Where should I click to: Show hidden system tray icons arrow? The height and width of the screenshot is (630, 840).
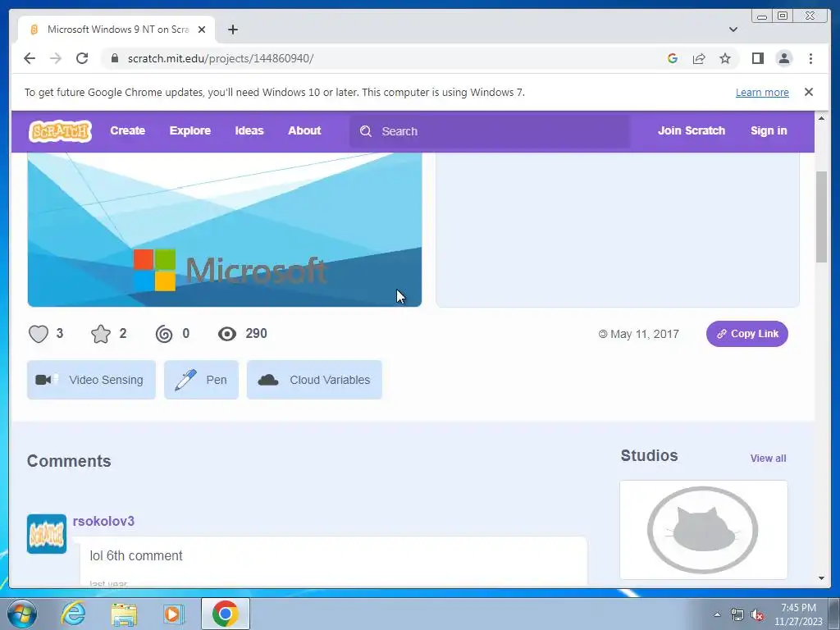tap(717, 614)
